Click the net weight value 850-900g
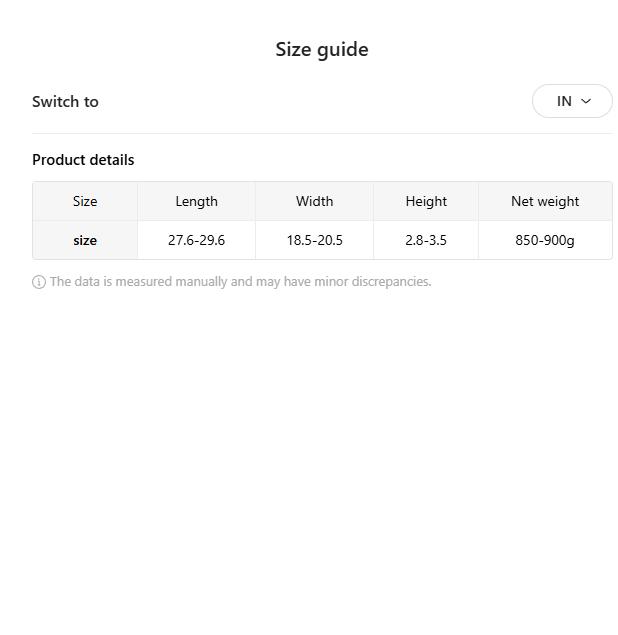This screenshot has width=618, height=635. coord(545,240)
